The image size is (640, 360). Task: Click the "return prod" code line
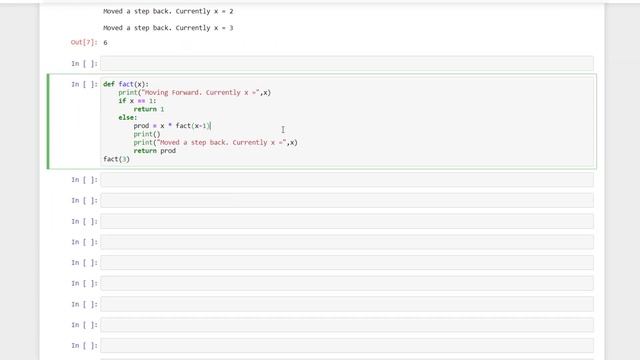(x=155, y=151)
